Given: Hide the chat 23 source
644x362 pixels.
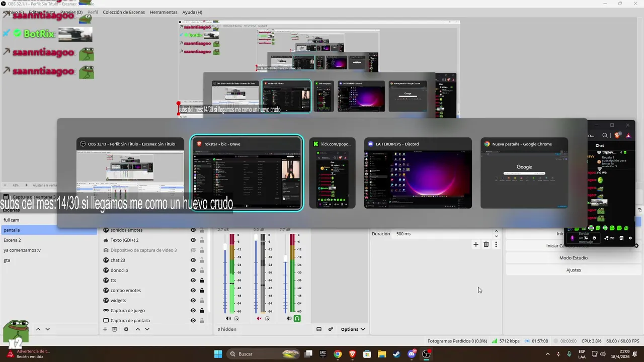Looking at the screenshot, I should coord(193,260).
